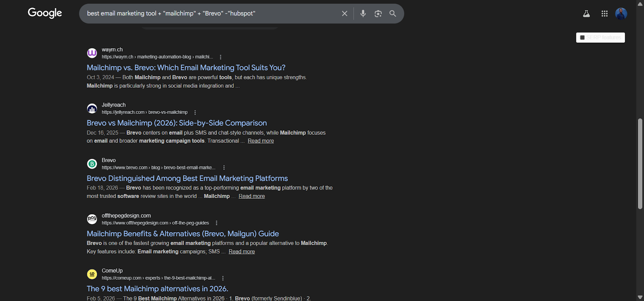The height and width of the screenshot is (301, 644).
Task: Open more options for the offthepegdesign.com result
Action: pyautogui.click(x=217, y=223)
